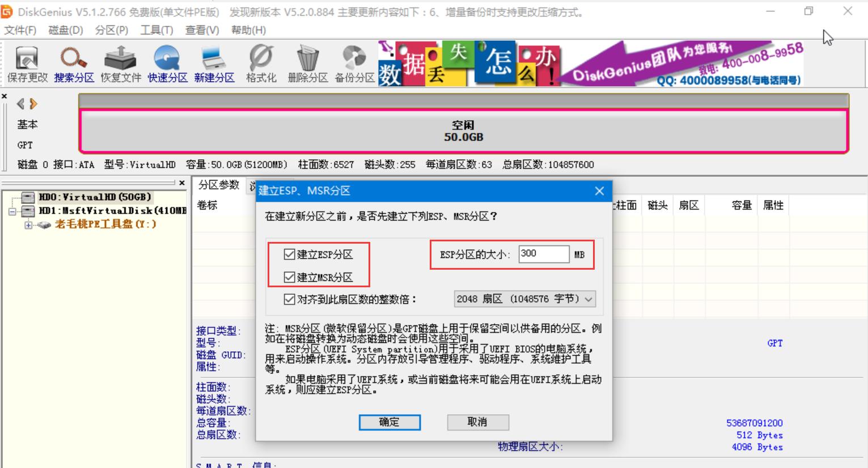Viewport: 868px width, 468px height.
Task: Click the ESP partition size input field
Action: pos(543,254)
